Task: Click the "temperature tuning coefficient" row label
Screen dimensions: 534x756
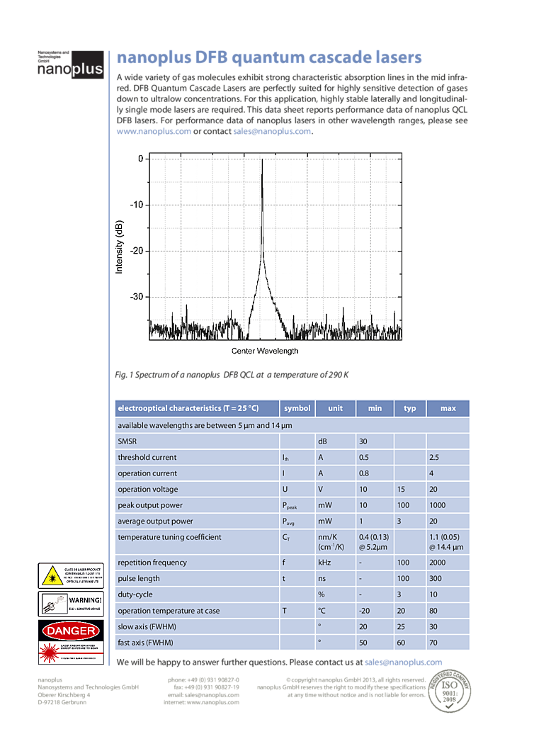Action: pyautogui.click(x=169, y=538)
